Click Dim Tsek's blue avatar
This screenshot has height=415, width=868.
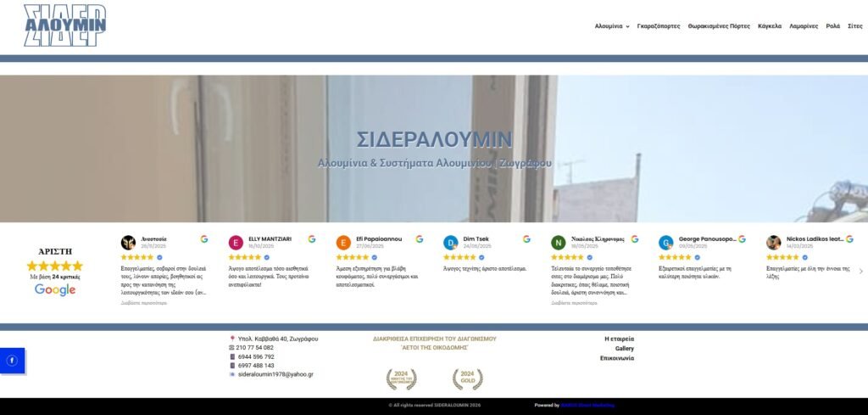451,243
